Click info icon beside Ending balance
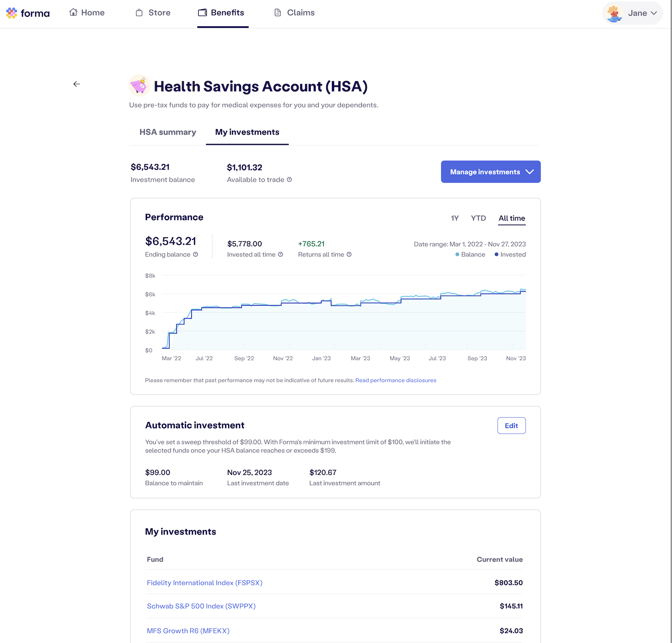The height and width of the screenshot is (643, 672). 196,254
